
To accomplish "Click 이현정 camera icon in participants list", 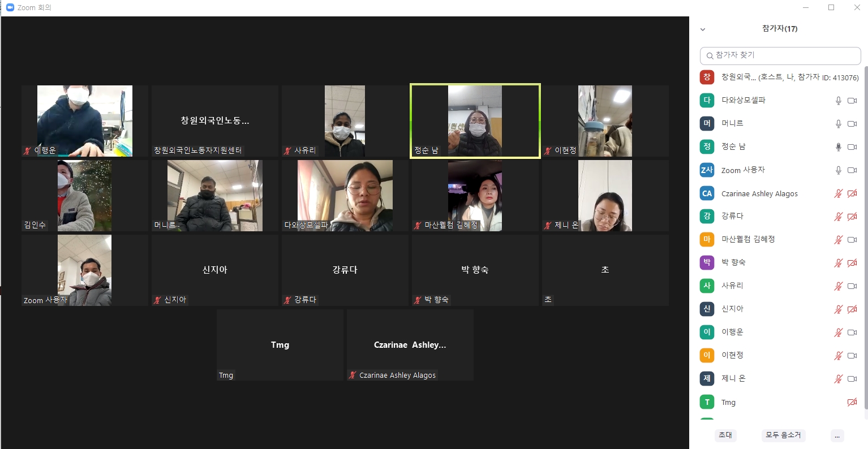I will click(852, 356).
